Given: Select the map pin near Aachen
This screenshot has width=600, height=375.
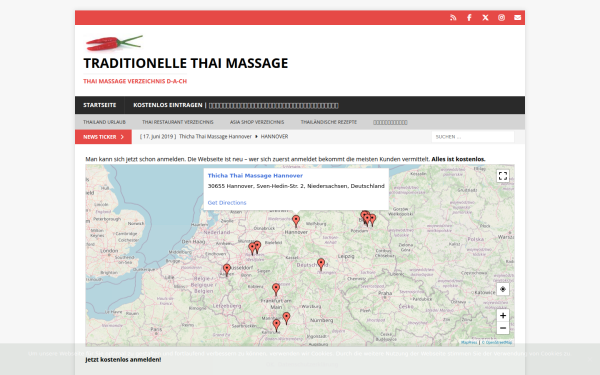Looking at the screenshot, I should pos(227,270).
